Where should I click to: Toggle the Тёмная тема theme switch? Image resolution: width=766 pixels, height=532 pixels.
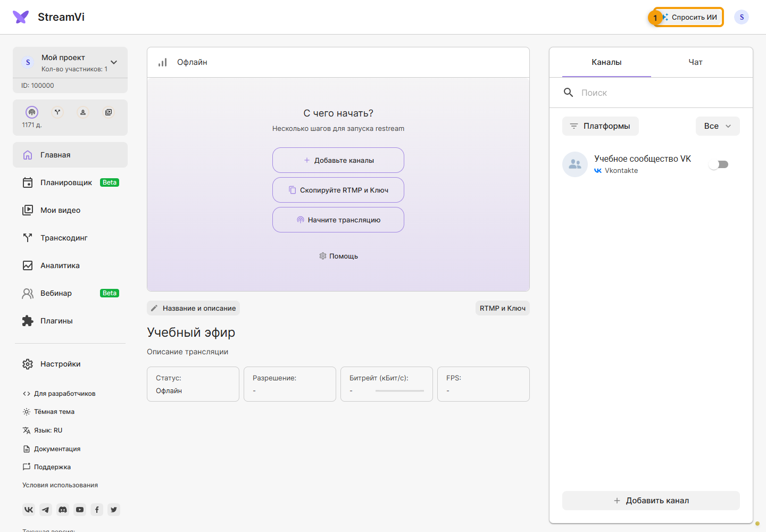pyautogui.click(x=48, y=412)
